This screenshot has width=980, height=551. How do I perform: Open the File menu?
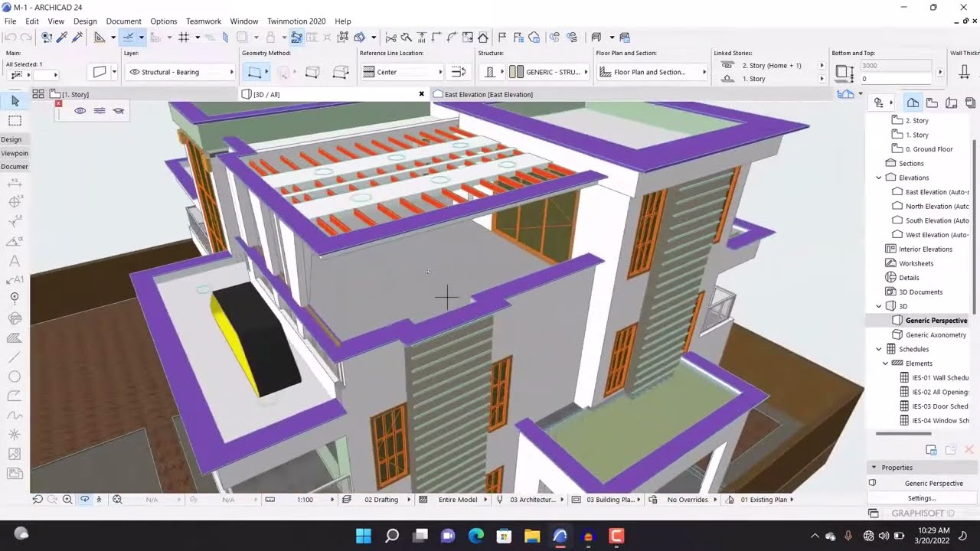pyautogui.click(x=10, y=21)
